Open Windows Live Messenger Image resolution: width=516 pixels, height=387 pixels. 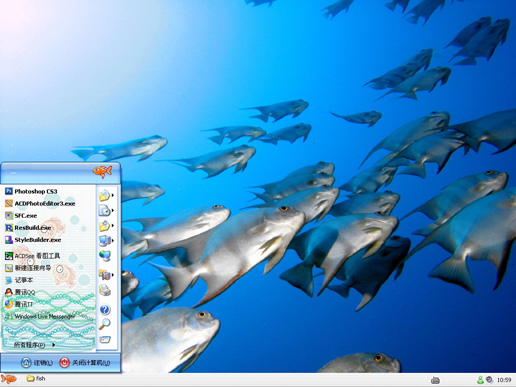(x=40, y=316)
